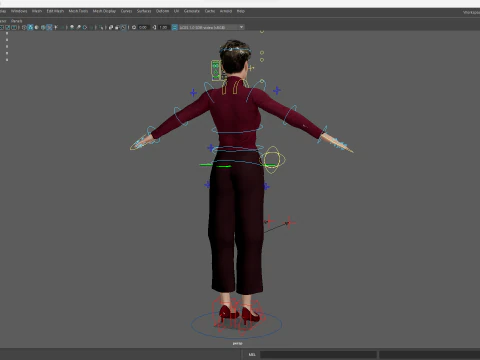Select the green face control panel box
This screenshot has height=360, width=480.
click(216, 70)
